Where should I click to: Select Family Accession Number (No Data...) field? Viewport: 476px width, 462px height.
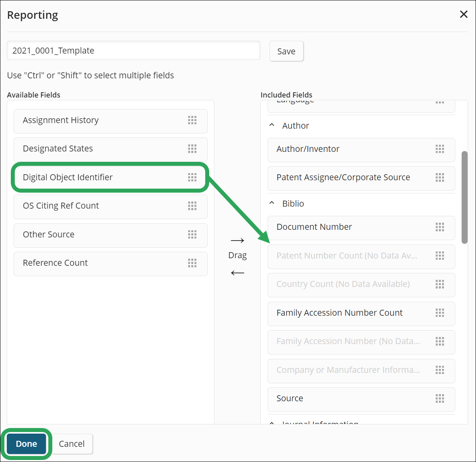[x=361, y=342]
